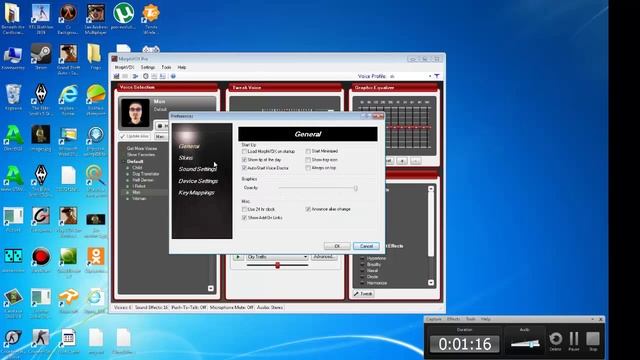Enable Load MorphVOX on startup checkbox
The height and width of the screenshot is (360, 640).
pyautogui.click(x=244, y=151)
